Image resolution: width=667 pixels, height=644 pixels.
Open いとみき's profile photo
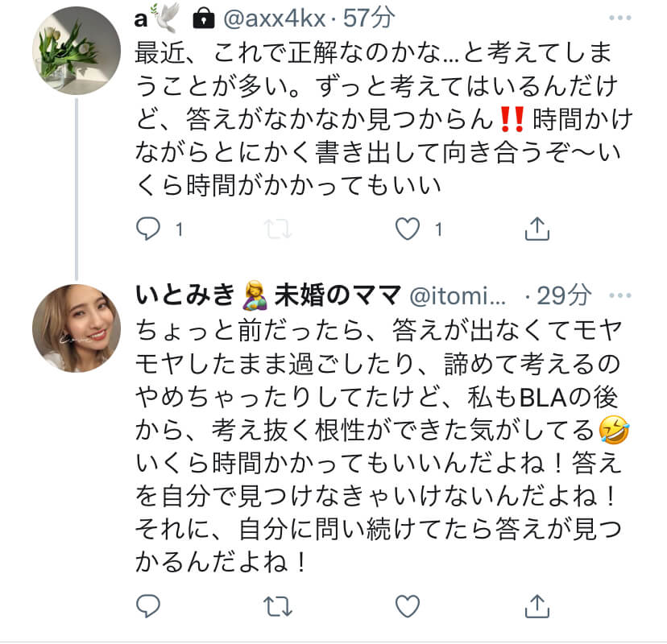tap(77, 327)
